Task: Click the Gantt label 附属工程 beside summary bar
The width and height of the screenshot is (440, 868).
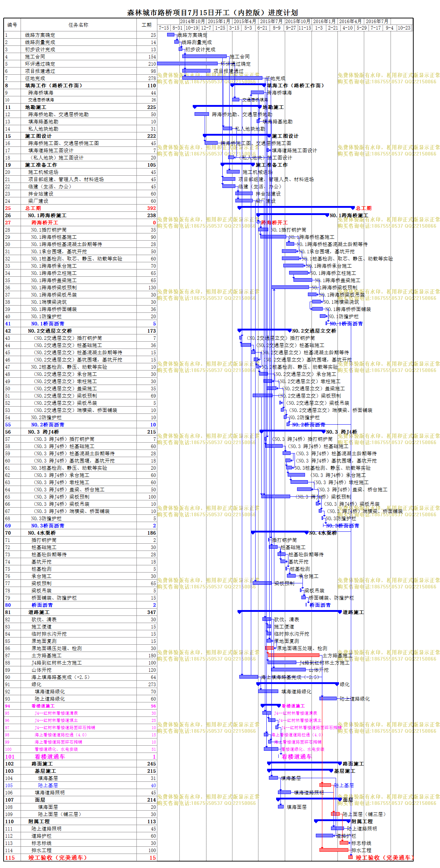Action: click(362, 821)
